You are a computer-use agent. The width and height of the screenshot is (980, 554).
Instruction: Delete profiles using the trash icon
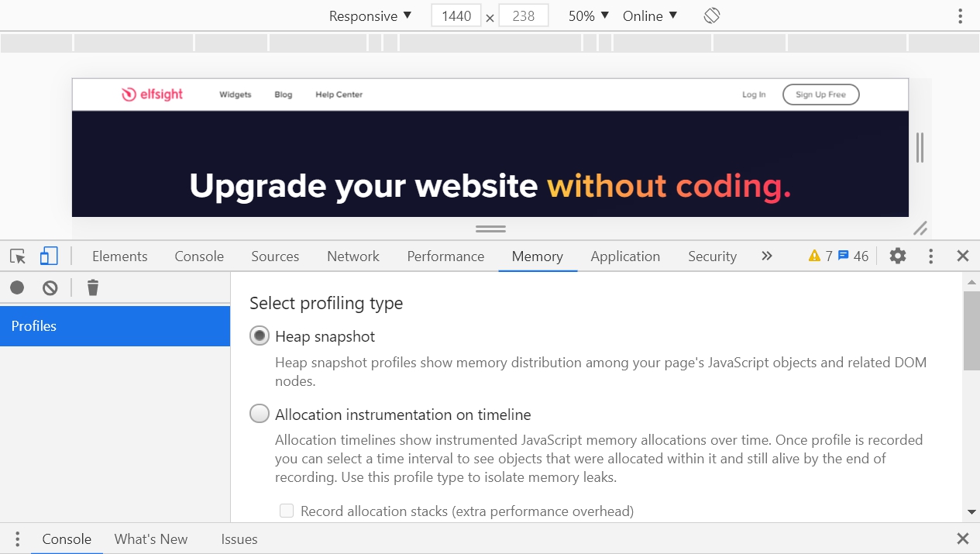point(92,287)
